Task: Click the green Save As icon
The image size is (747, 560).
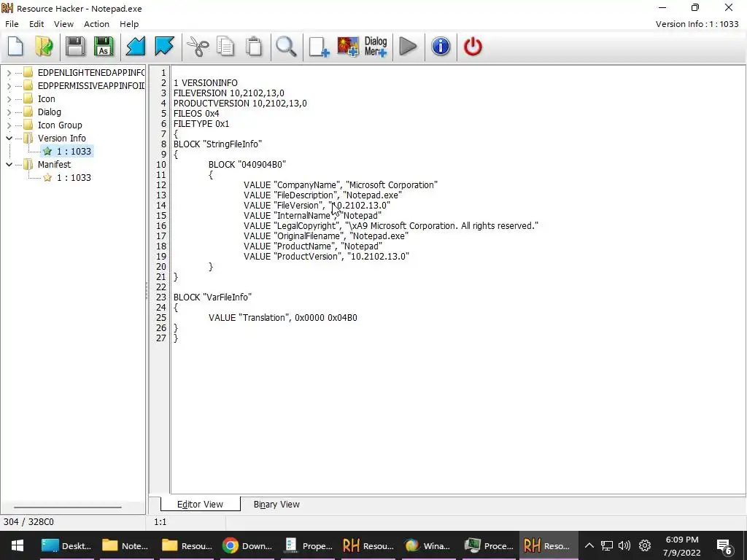Action: click(104, 47)
